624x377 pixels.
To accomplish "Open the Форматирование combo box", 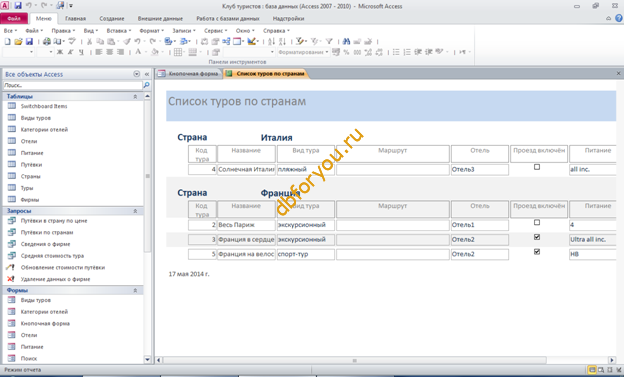I will coord(303,52).
